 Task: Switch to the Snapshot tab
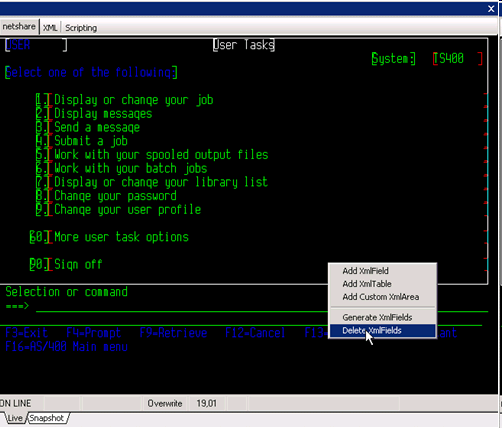[47, 418]
